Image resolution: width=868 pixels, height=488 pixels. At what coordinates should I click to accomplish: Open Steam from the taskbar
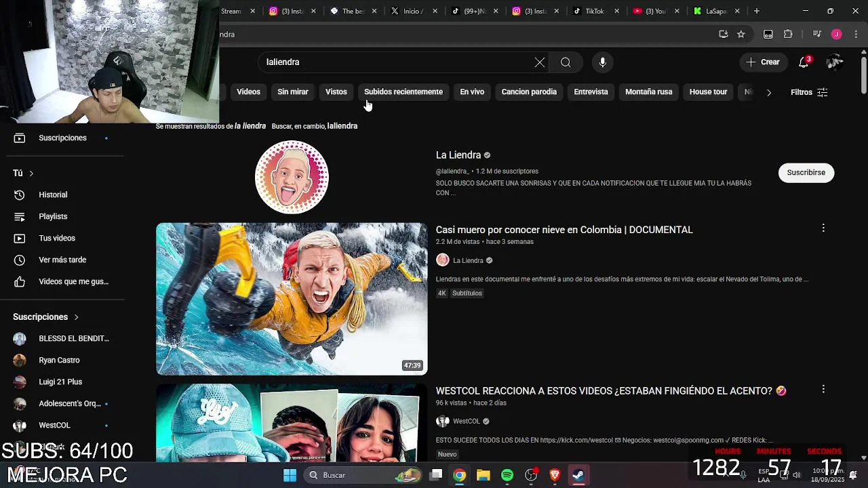tap(578, 475)
